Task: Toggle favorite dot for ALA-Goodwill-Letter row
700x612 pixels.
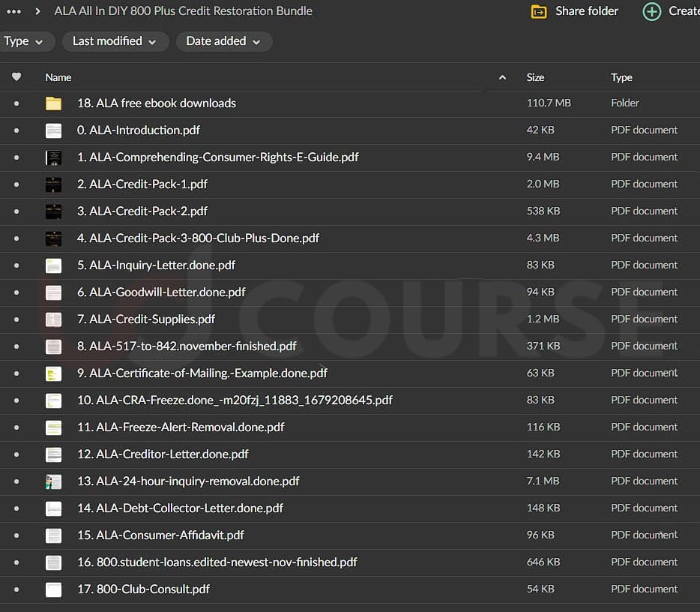Action: 16,292
